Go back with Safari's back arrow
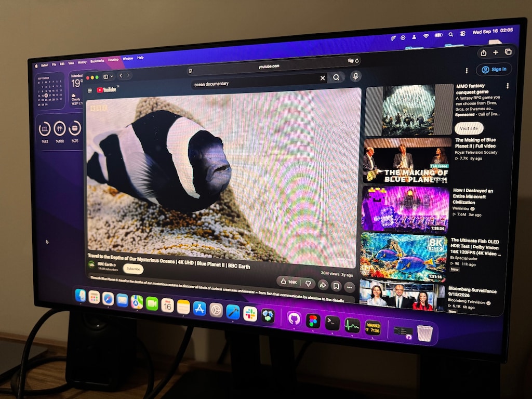The height and width of the screenshot is (399, 532). [121, 76]
